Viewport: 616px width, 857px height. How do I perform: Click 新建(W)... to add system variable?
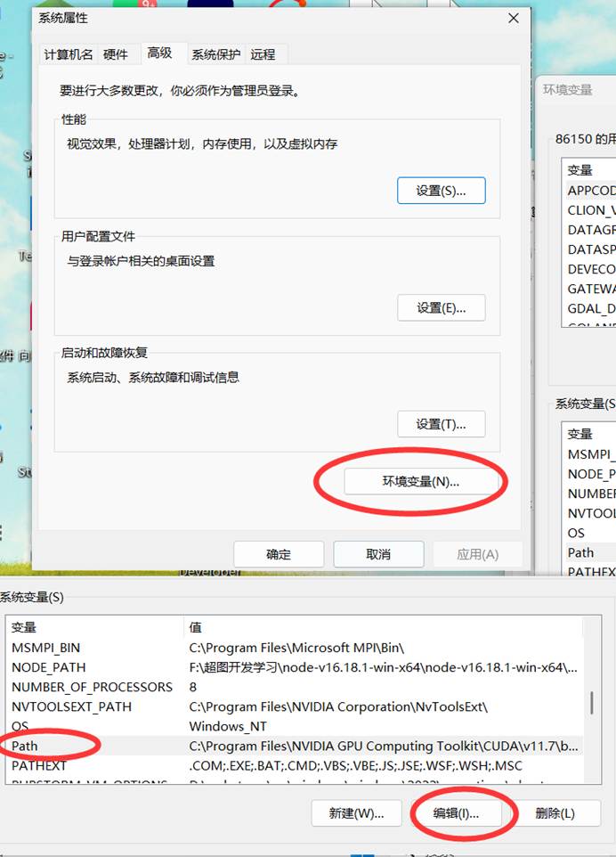tap(356, 813)
